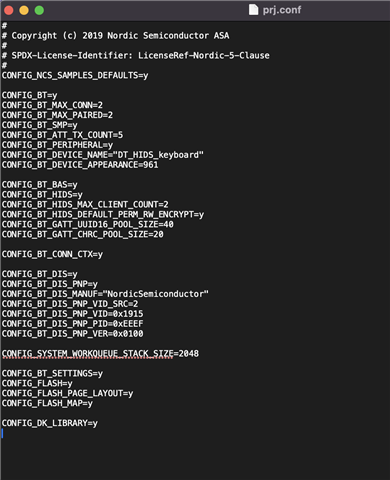This screenshot has width=390, height=480.
Task: Click the CONFIG_BT_CONN_CTX=y line
Action: [x=52, y=254]
